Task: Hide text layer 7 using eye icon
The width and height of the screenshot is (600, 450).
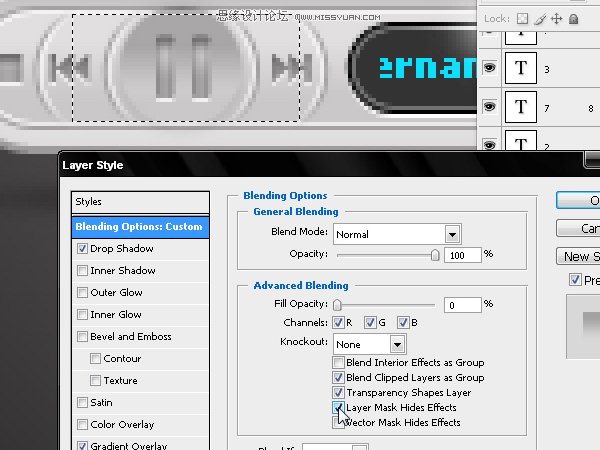Action: 489,106
